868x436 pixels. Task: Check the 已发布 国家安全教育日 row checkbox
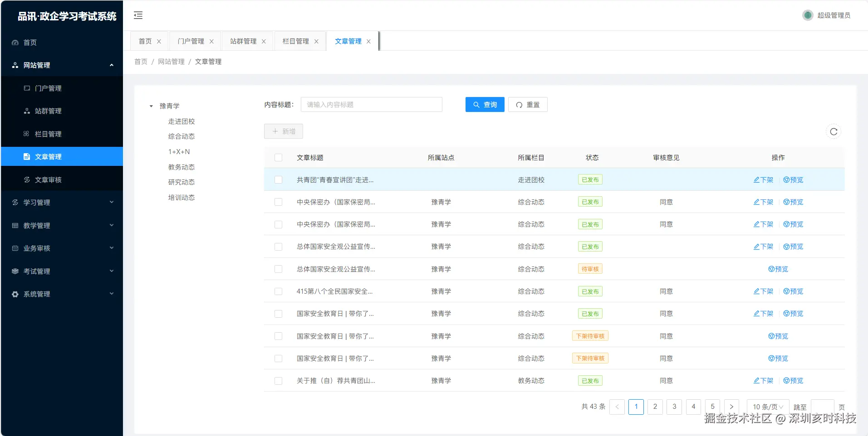[x=279, y=314]
